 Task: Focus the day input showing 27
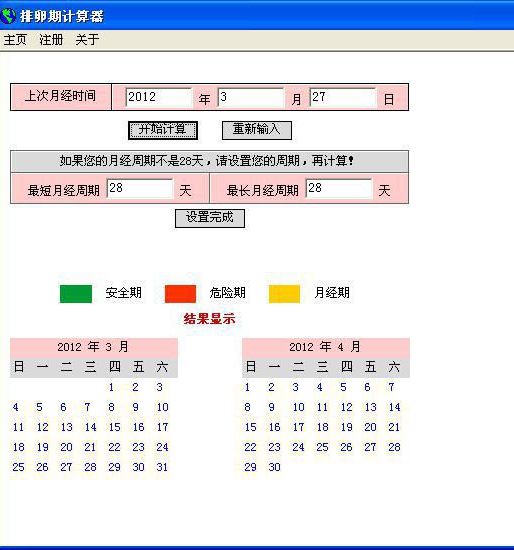point(342,97)
